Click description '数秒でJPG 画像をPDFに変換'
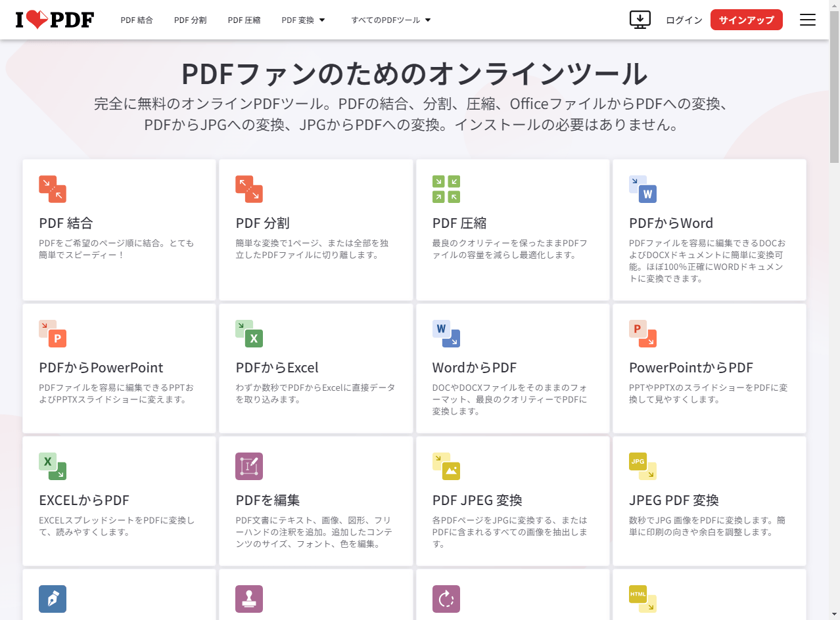Screen dimensions: 840x620 (707, 526)
